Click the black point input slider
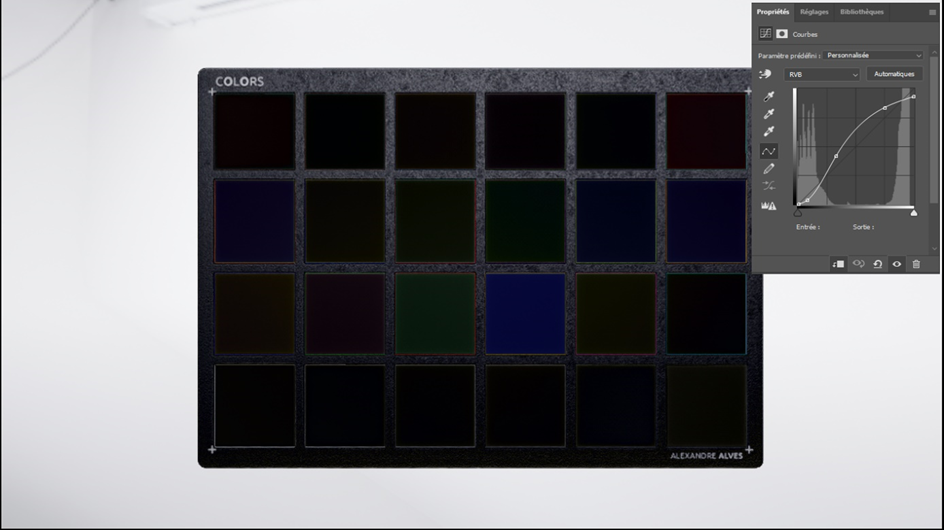 point(798,213)
